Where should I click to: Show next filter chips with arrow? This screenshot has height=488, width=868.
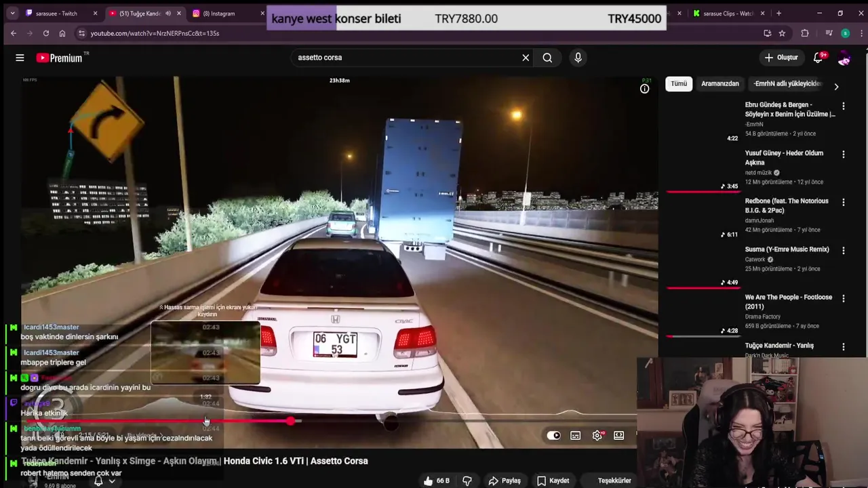click(836, 87)
